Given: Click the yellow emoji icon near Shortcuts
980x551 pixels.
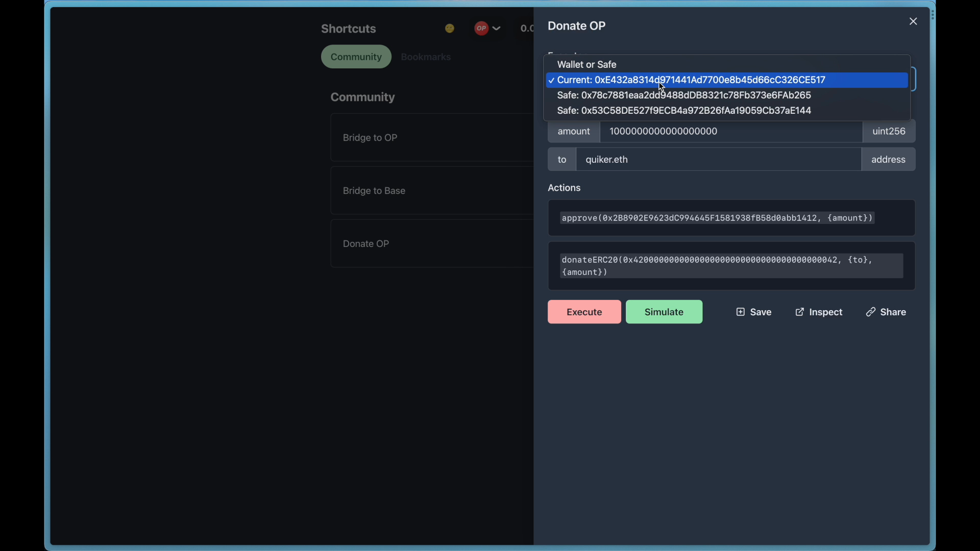Looking at the screenshot, I should click(x=450, y=29).
